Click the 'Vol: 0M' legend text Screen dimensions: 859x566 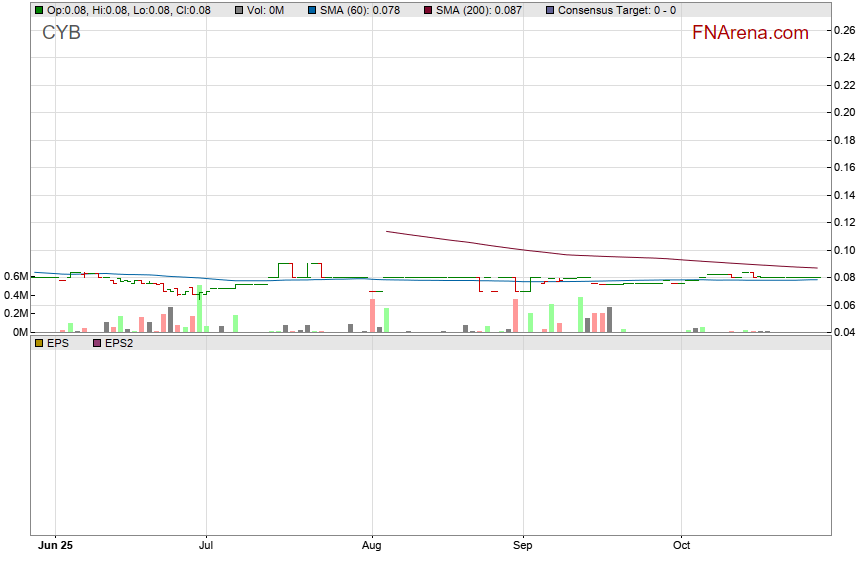266,10
